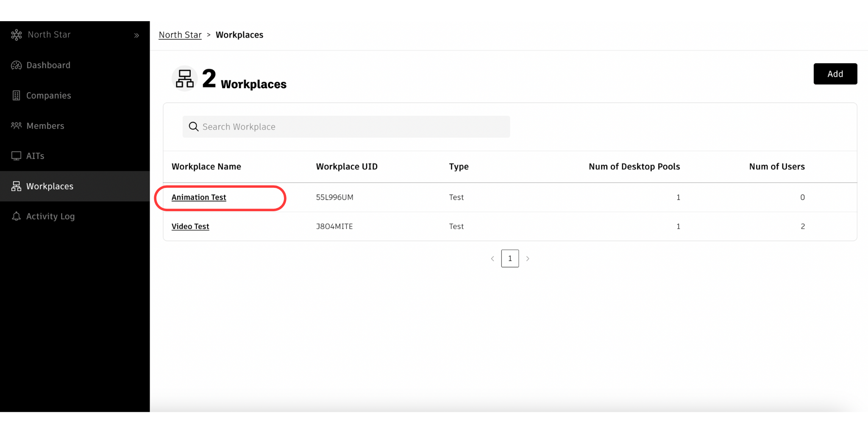Viewport: 868px width, 433px height.
Task: Collapse sidebar with double chevron
Action: coord(136,35)
